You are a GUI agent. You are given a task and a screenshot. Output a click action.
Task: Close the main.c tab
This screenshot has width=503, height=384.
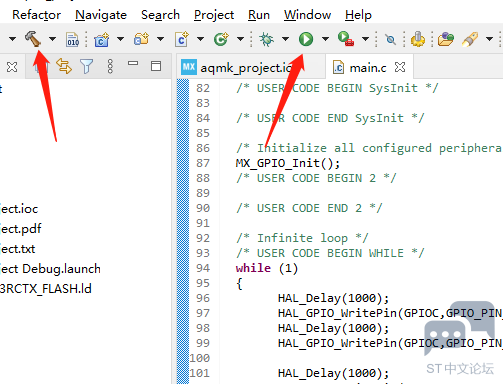(x=400, y=67)
